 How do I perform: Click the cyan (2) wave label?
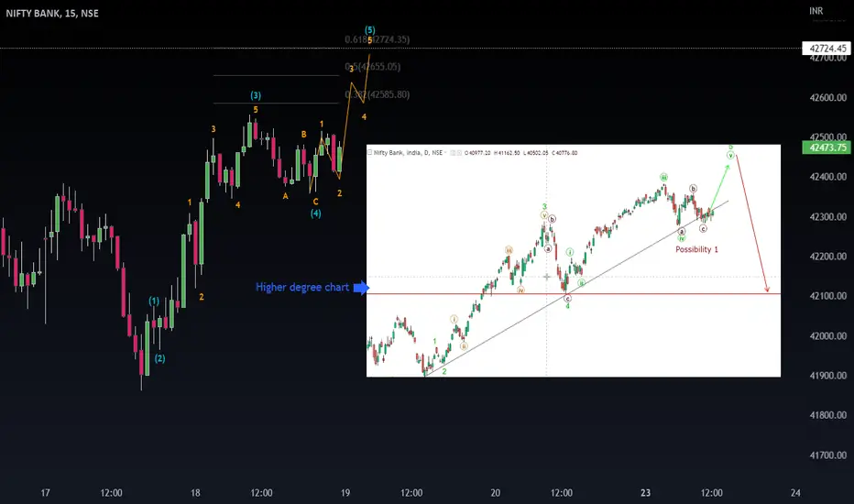coord(159,358)
